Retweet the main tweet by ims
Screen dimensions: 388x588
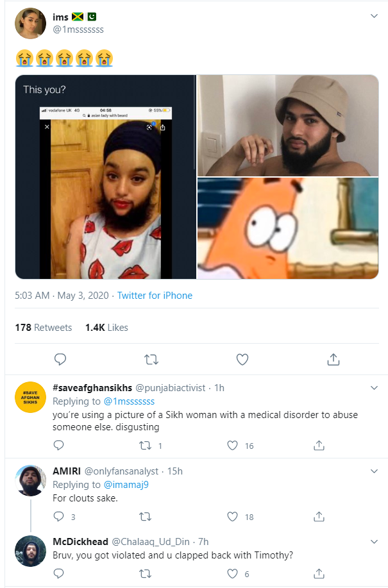tap(151, 359)
